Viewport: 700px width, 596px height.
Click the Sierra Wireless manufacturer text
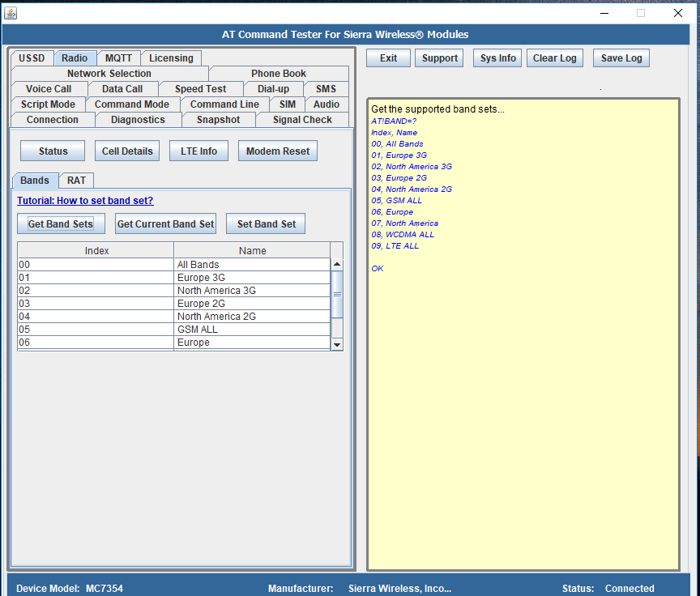tap(399, 589)
